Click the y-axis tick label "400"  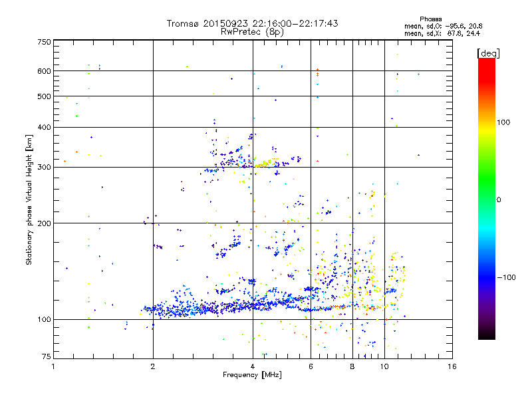tap(44, 127)
